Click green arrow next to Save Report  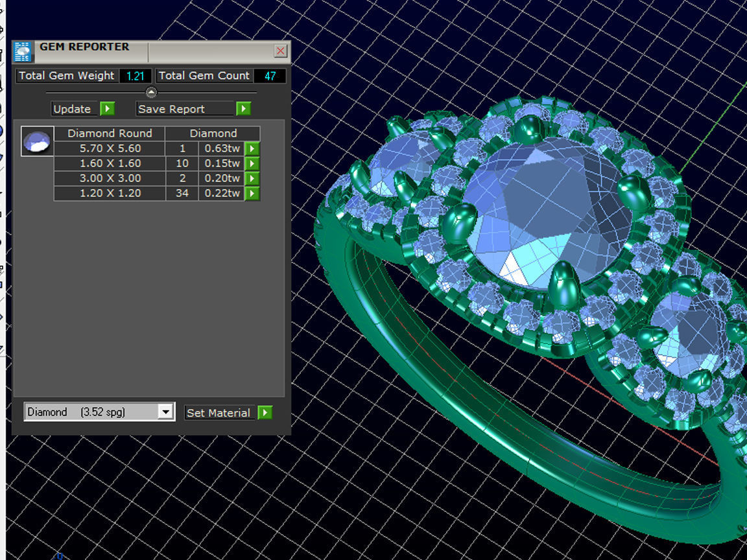tap(243, 109)
